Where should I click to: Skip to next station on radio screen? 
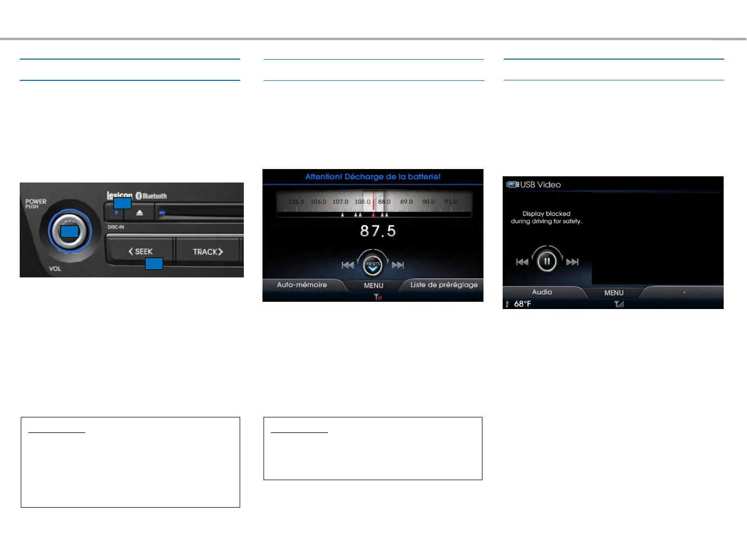point(398,265)
